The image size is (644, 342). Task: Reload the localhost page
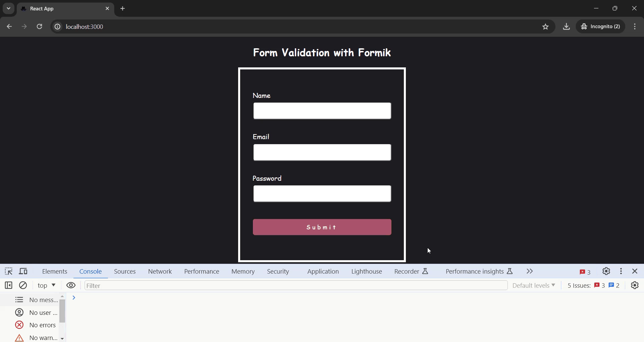[x=40, y=26]
